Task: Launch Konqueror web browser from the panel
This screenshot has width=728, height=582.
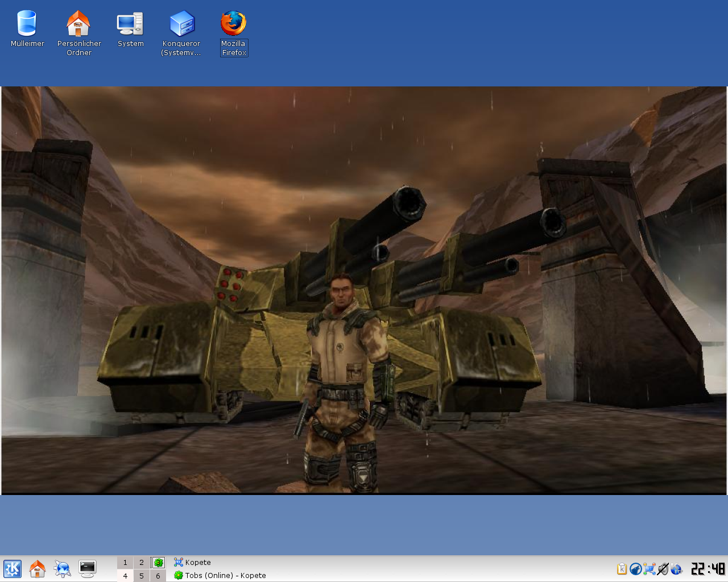Action: (x=62, y=568)
